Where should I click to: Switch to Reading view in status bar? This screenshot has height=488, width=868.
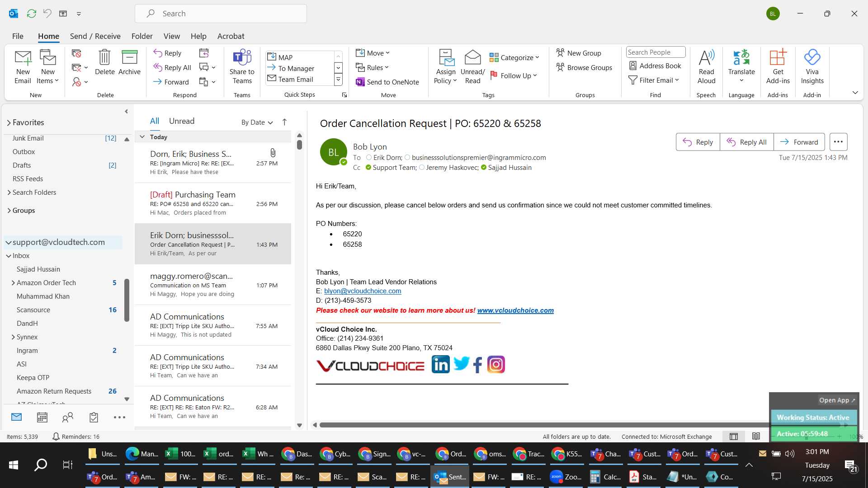tap(756, 436)
